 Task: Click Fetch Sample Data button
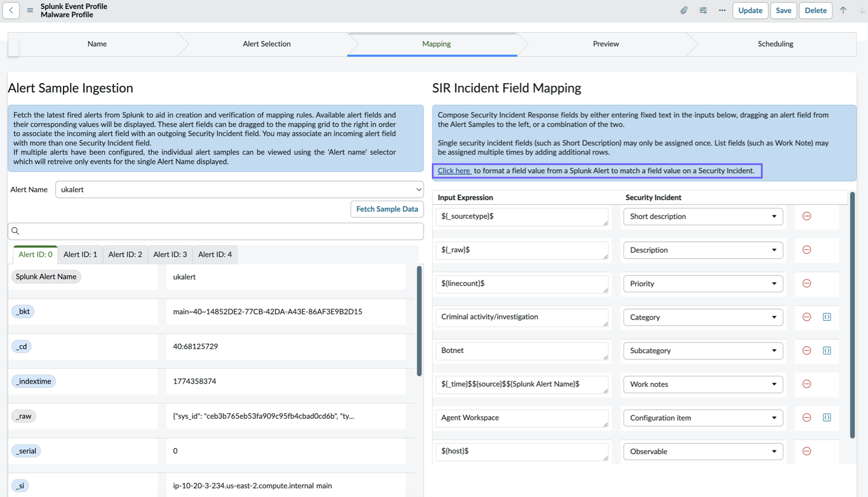pos(387,209)
